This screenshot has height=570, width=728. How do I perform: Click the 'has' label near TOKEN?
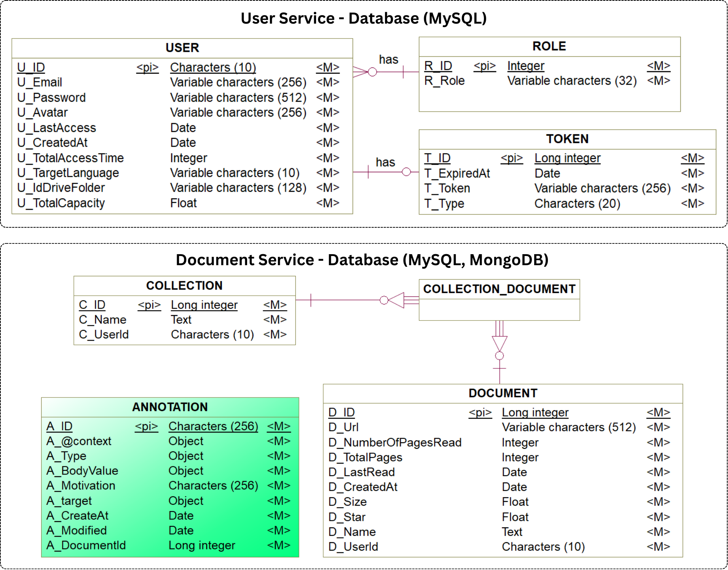(x=385, y=162)
